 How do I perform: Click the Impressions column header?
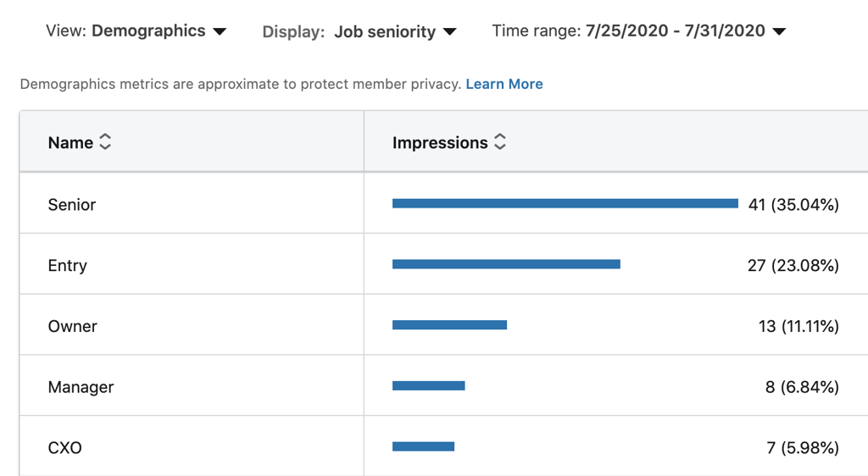[x=440, y=142]
